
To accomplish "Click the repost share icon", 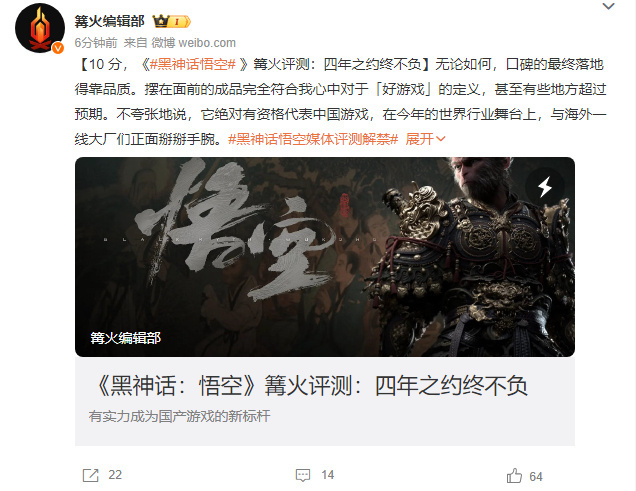I will tap(90, 475).
